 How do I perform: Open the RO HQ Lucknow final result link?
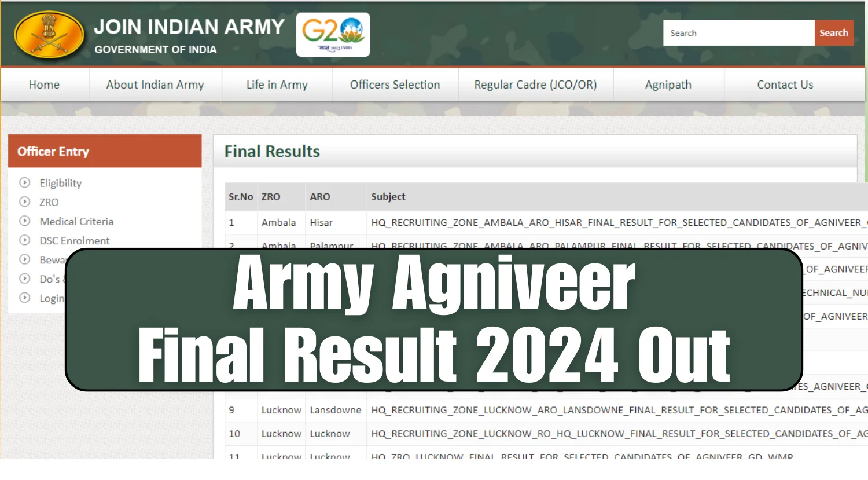click(x=619, y=434)
